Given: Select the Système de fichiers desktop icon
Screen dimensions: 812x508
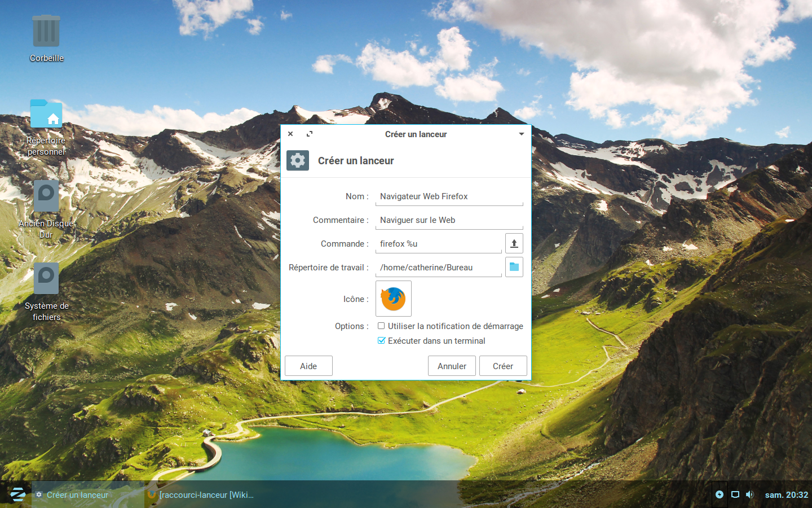Looking at the screenshot, I should (x=46, y=279).
